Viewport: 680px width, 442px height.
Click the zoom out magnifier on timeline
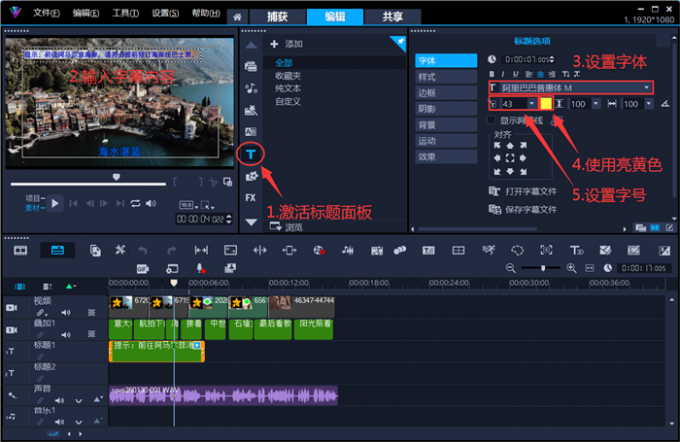(x=511, y=268)
